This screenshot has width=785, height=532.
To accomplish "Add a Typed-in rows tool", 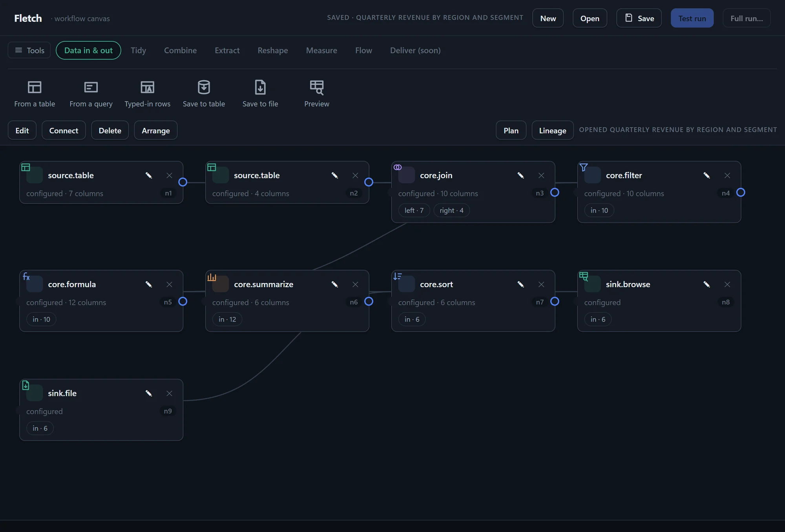I will 148,94.
